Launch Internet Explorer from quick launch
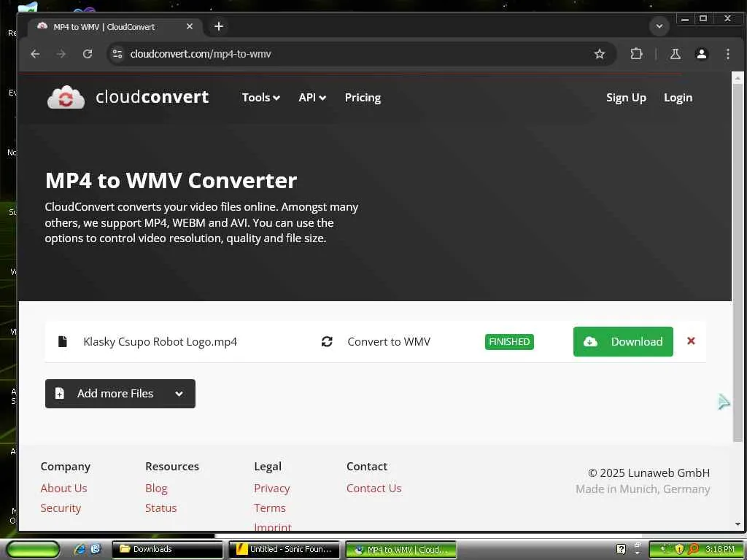Screen dimensions: 747x560 pos(80,549)
